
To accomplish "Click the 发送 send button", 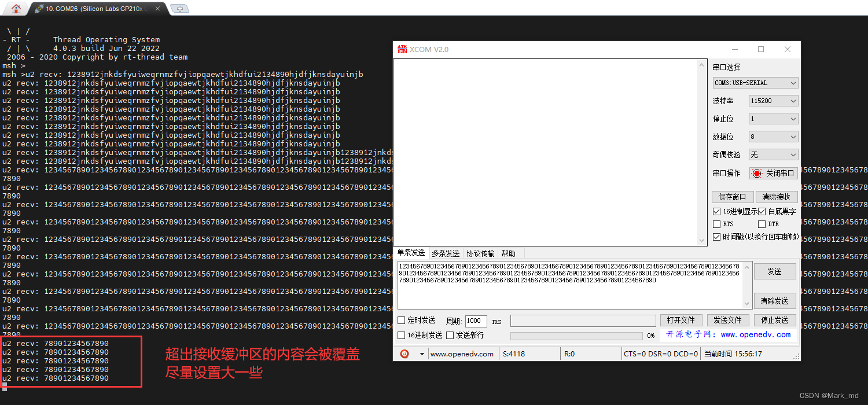I will (x=775, y=271).
